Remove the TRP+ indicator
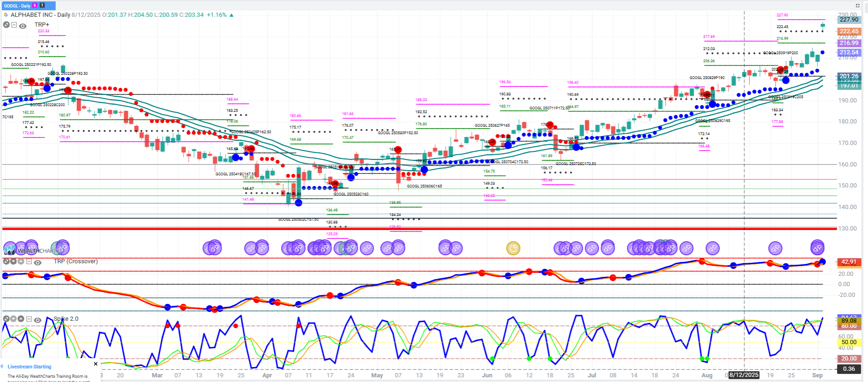868x382 pixels. (7, 25)
